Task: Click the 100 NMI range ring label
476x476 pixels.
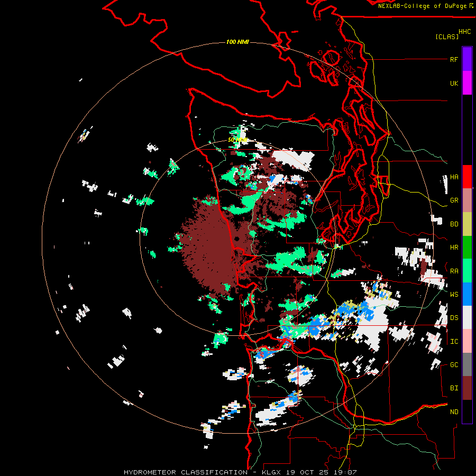Action: (237, 42)
